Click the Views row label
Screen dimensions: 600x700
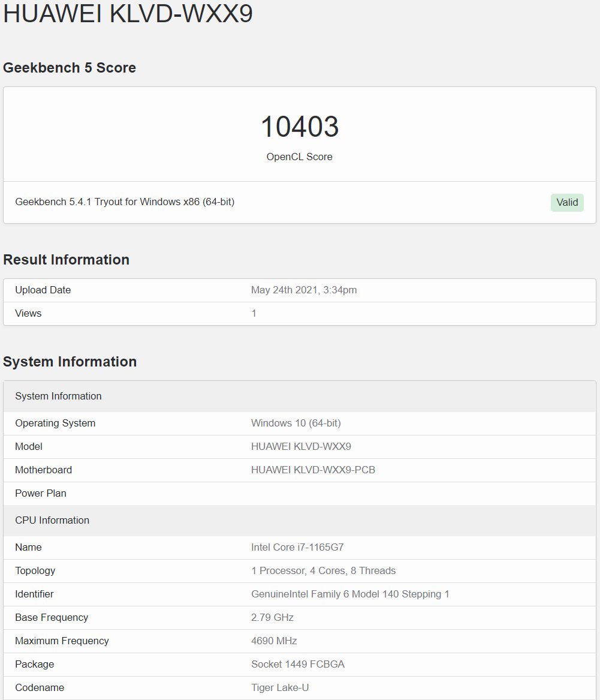[28, 313]
